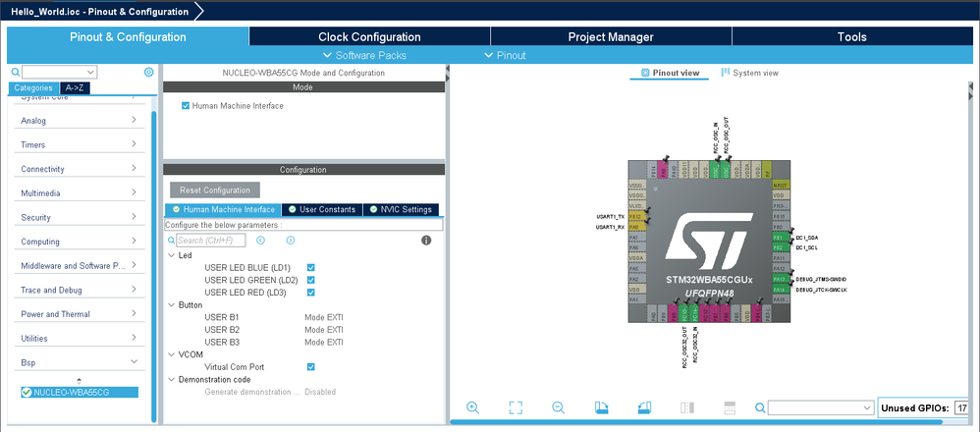Collapse the Button parameter group
Viewport: 980px width, 432px height.
[x=172, y=305]
